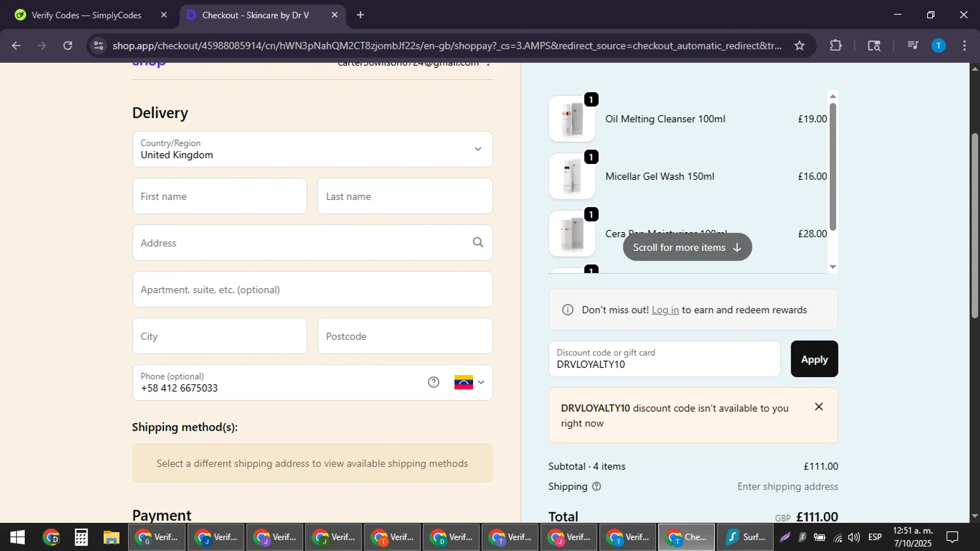This screenshot has width=980, height=551.
Task: Apply the discount code
Action: point(814,359)
